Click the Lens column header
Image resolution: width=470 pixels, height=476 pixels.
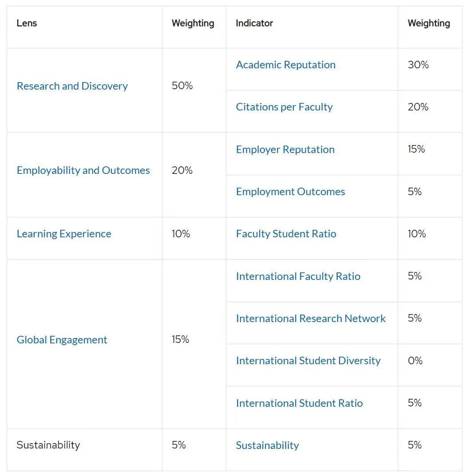[27, 23]
